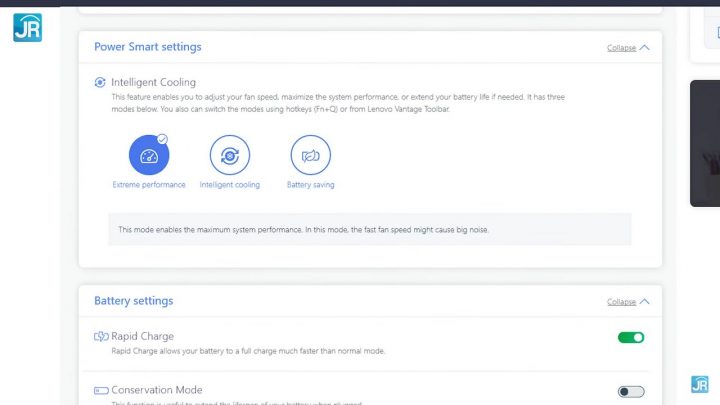The width and height of the screenshot is (720, 405).
Task: Select the Extreme performance mode icon
Action: 149,155
